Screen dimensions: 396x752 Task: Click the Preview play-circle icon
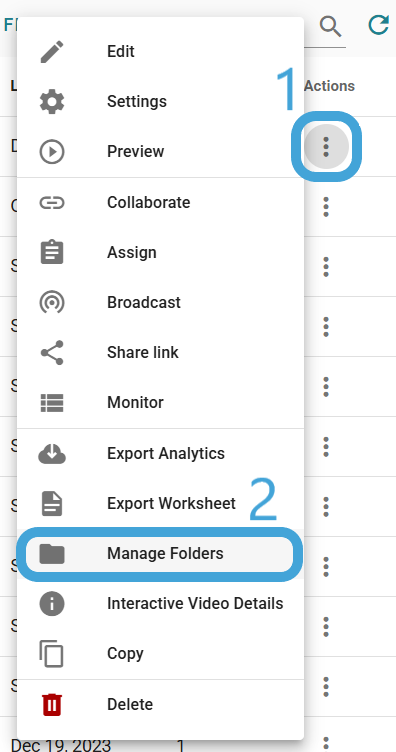coord(52,152)
